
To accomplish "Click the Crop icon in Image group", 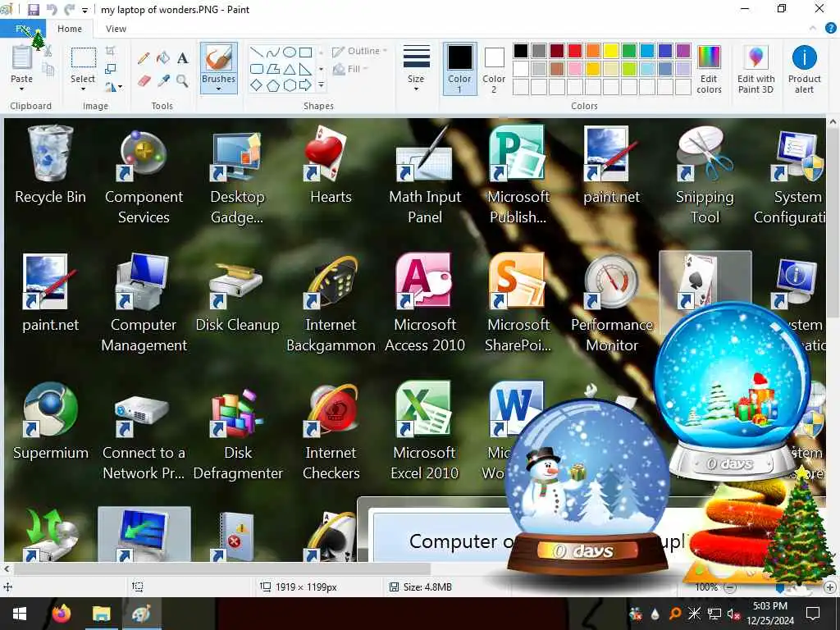I will (111, 51).
